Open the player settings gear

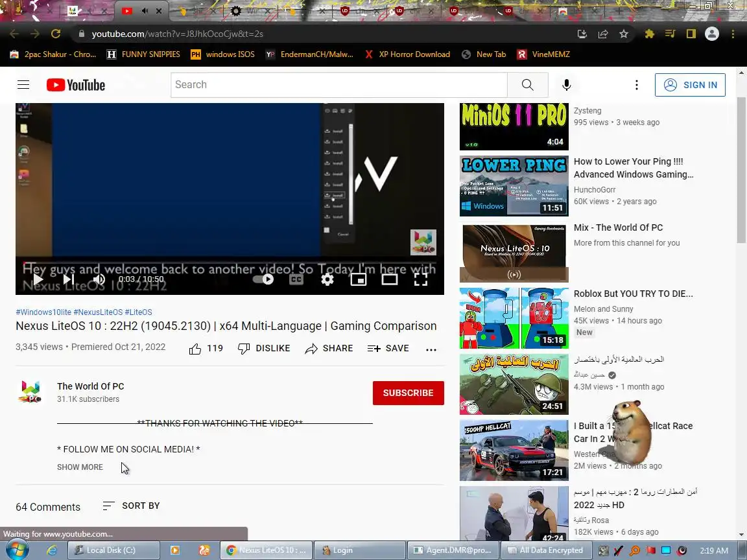(327, 279)
